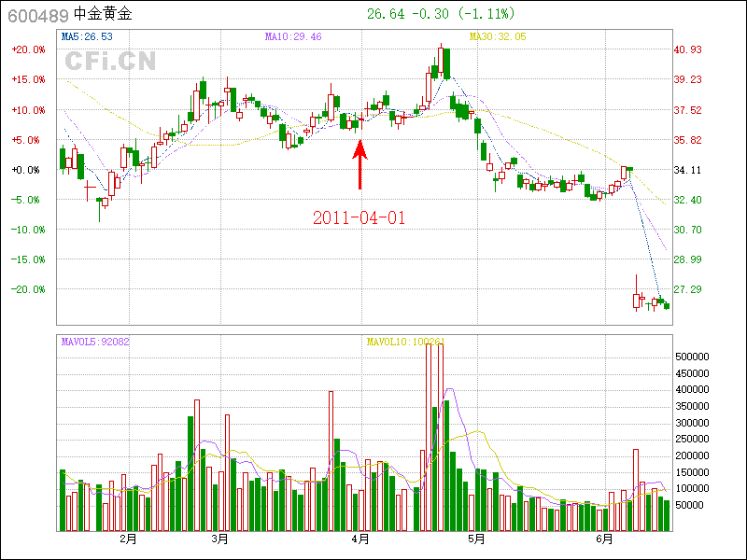This screenshot has height=560, width=747.
Task: Click the 5月 month label on the time axis
Action: point(476,539)
